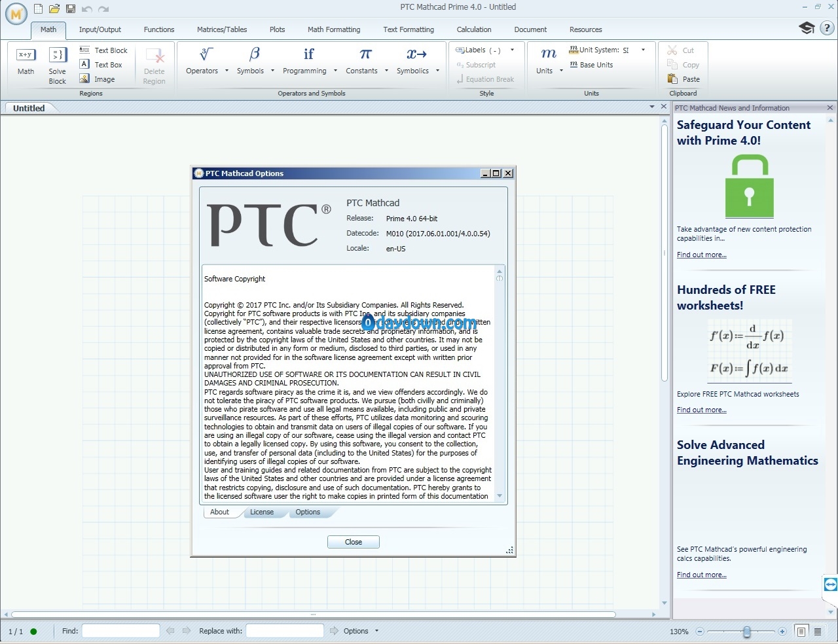Zoom out with the minus button
Screen dimensions: 838x644
click(700, 632)
